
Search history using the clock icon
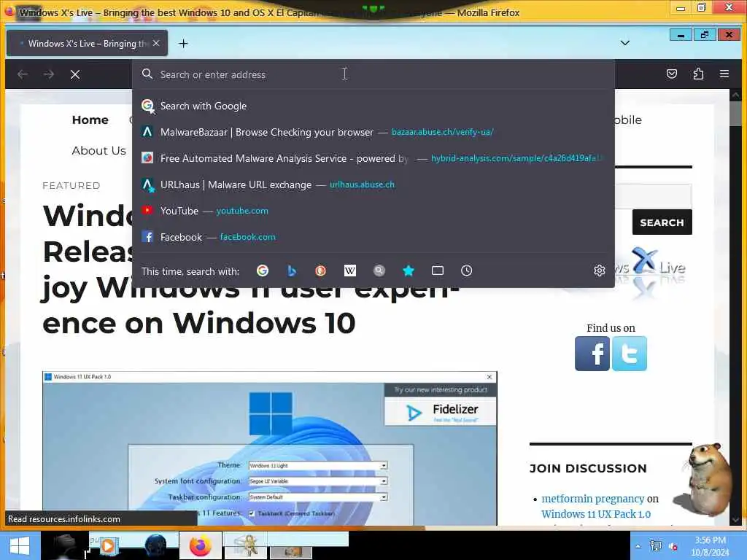pos(466,271)
